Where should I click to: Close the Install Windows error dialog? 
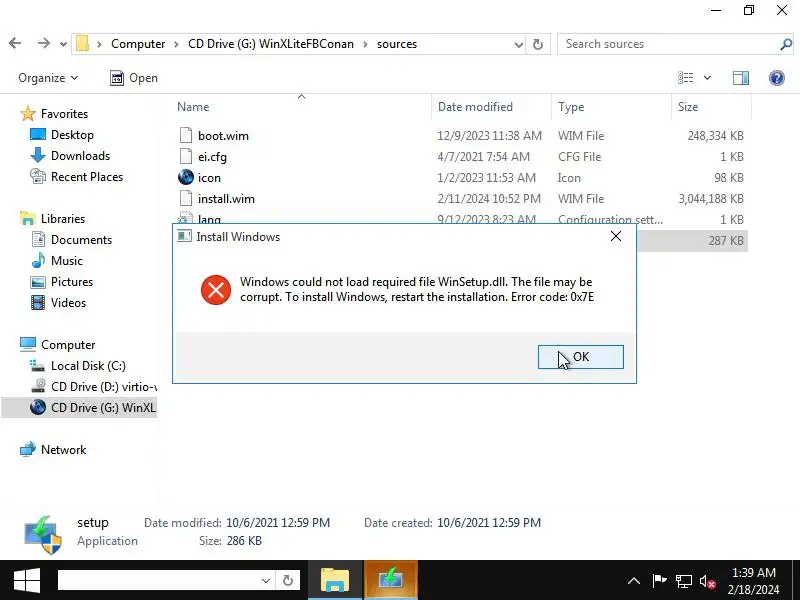[616, 236]
